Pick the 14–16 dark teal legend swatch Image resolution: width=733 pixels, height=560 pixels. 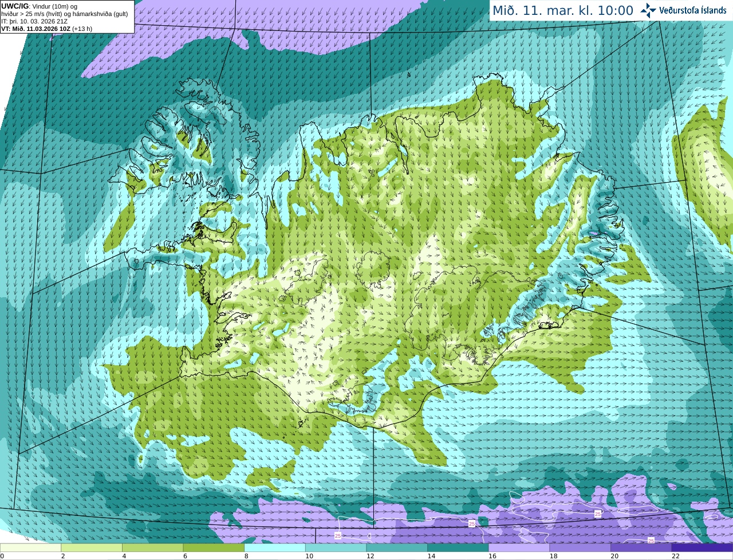[458, 548]
